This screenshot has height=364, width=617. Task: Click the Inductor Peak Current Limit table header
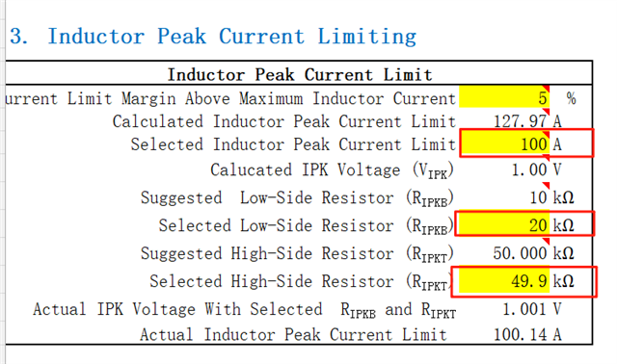pos(300,74)
